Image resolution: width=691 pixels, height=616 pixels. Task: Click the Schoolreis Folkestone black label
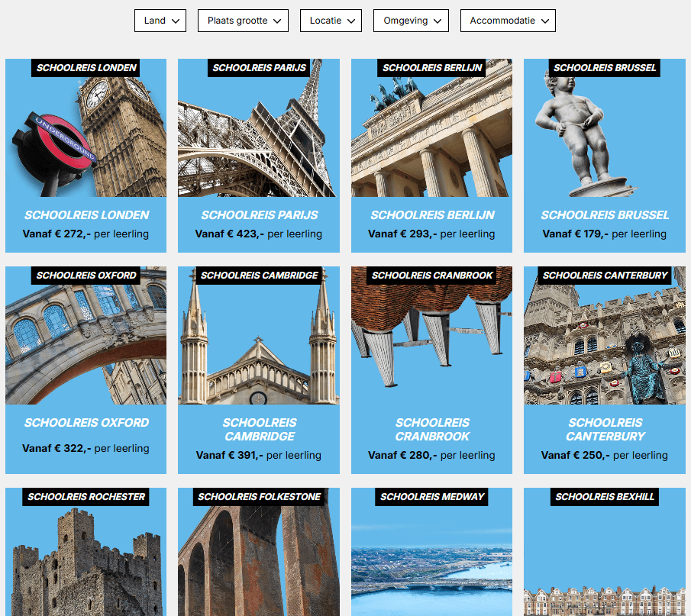(x=259, y=497)
